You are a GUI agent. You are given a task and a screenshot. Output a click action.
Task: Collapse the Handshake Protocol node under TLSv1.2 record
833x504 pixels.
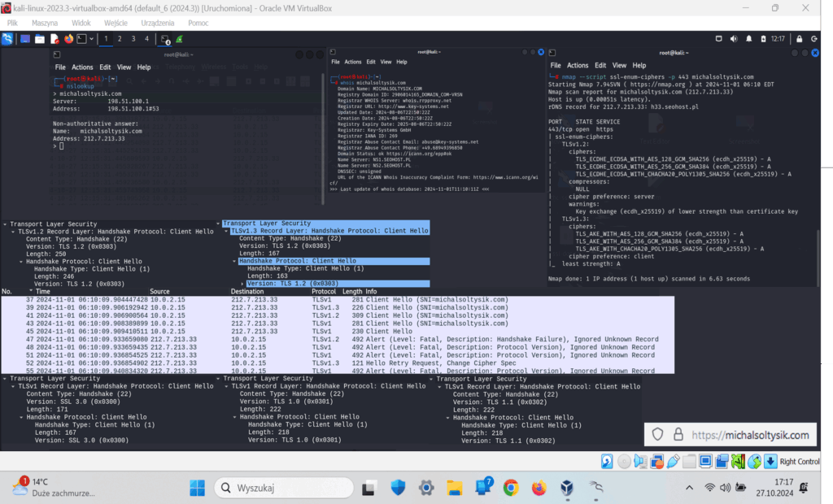click(x=21, y=262)
